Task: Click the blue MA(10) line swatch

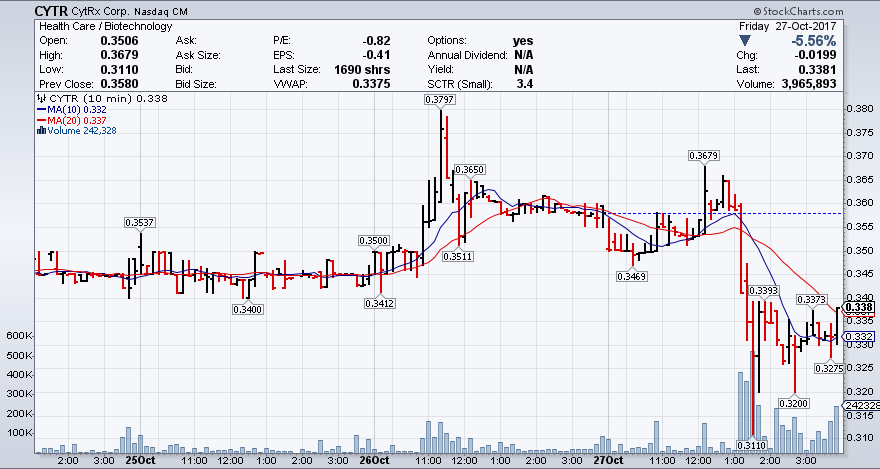Action: pos(40,109)
